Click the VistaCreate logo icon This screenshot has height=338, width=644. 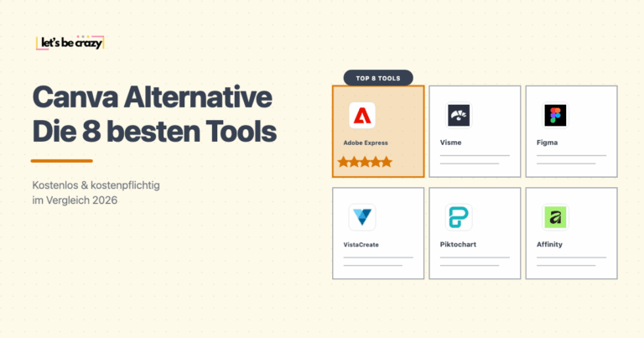362,217
